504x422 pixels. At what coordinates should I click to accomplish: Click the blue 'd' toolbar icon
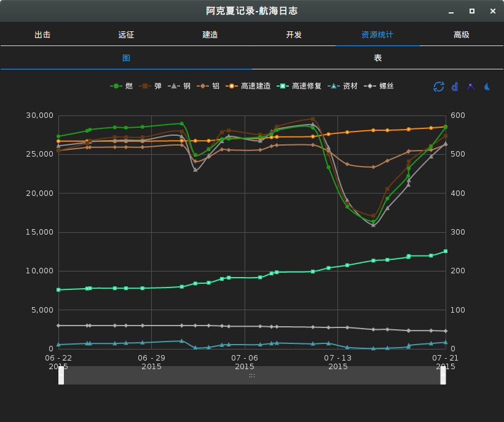pos(454,87)
